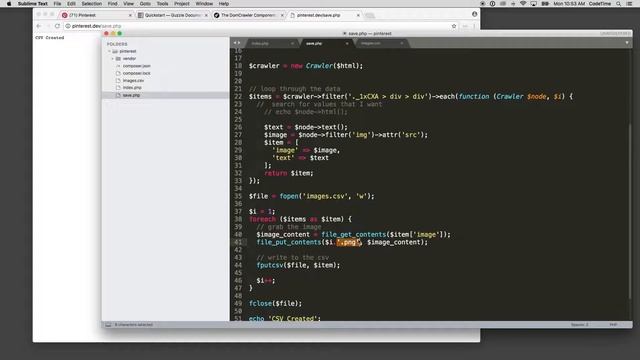The image size is (640, 360).
Task: Click the highlighted '.png' string on line 41
Action: pyautogui.click(x=349, y=242)
